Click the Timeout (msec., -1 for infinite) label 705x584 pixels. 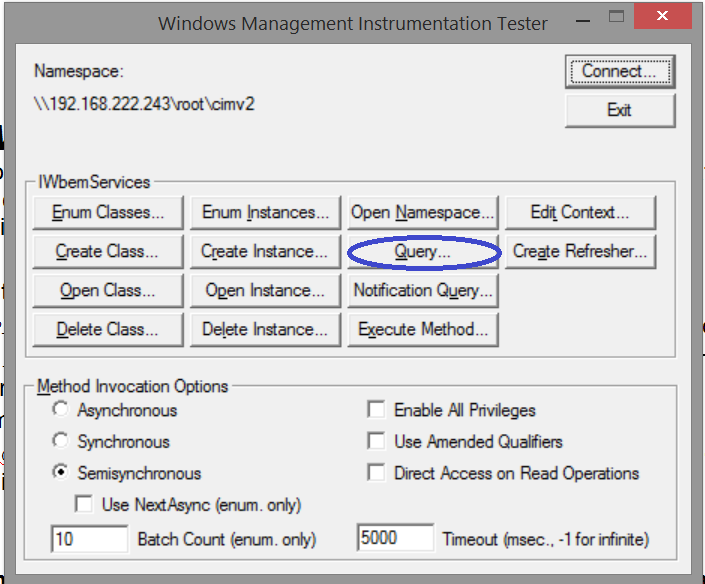[546, 539]
